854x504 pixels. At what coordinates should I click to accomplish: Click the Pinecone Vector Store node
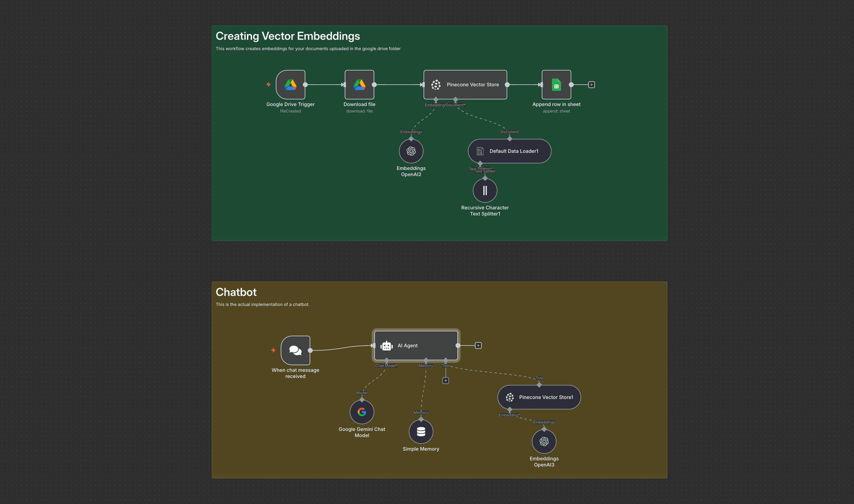(465, 84)
